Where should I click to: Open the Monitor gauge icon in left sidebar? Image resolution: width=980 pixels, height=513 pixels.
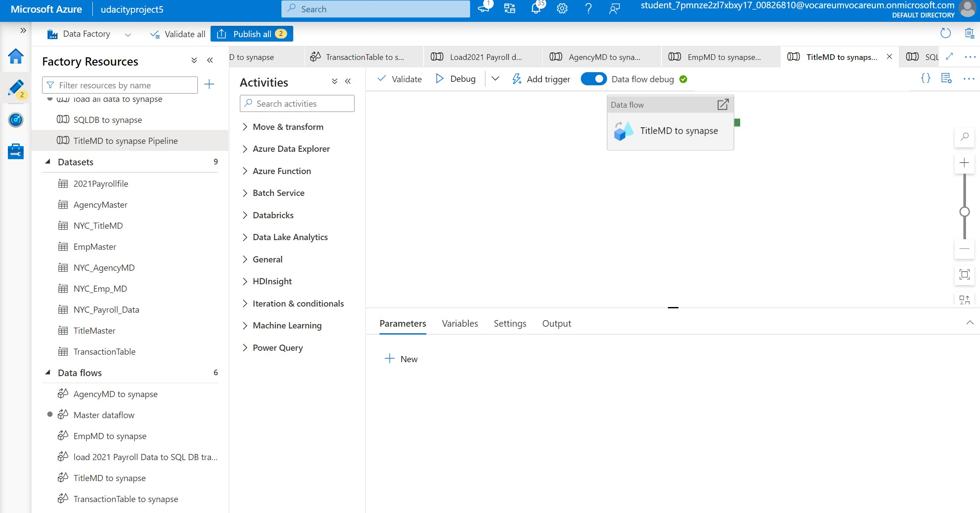click(16, 120)
